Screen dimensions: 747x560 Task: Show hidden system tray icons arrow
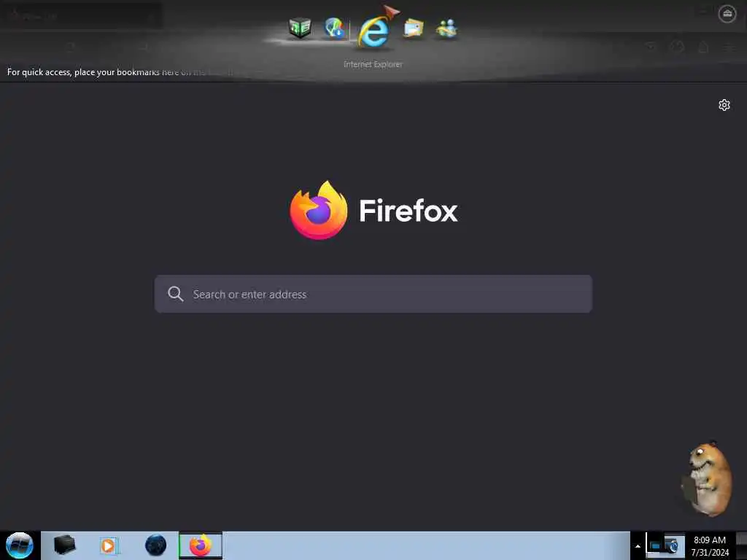coord(638,546)
